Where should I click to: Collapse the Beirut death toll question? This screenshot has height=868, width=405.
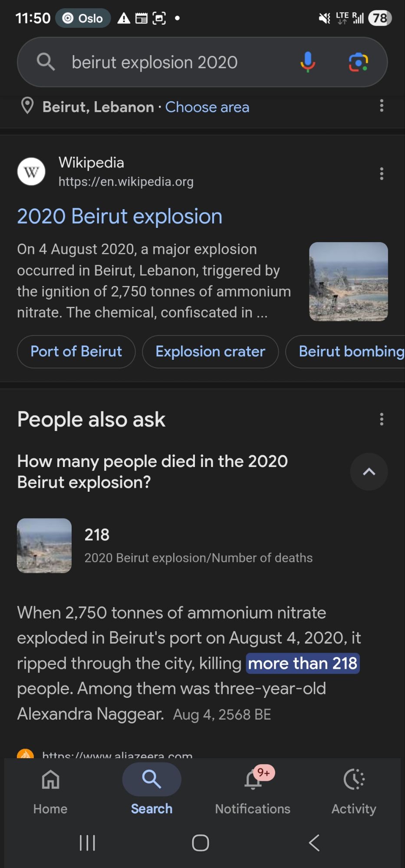pyautogui.click(x=369, y=472)
